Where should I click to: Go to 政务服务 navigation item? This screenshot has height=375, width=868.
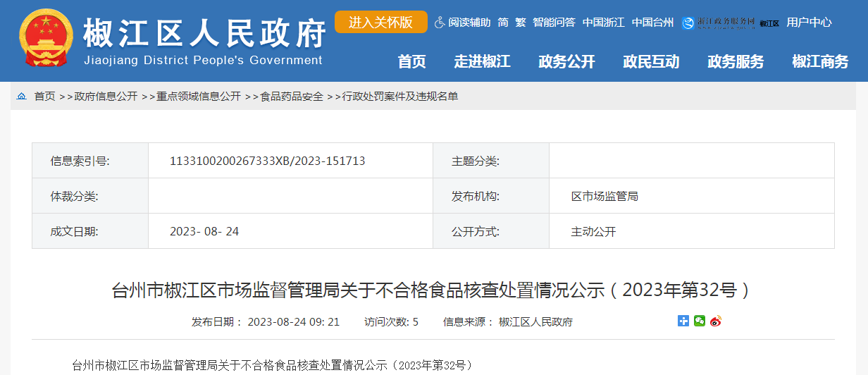point(736,62)
